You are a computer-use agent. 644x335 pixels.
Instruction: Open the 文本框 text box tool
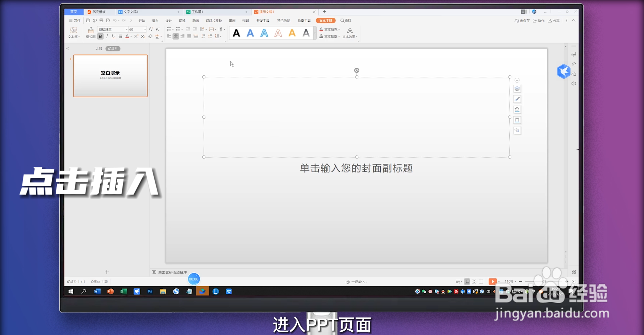pos(73,32)
